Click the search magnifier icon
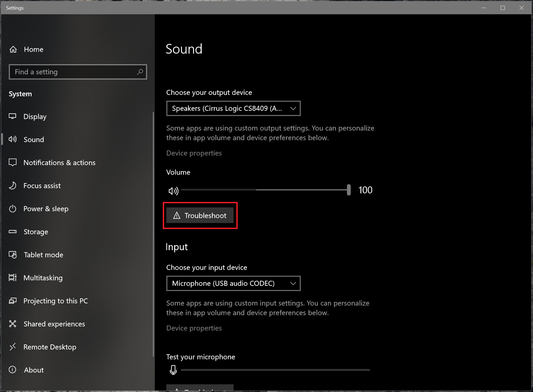The image size is (533, 392). point(140,72)
